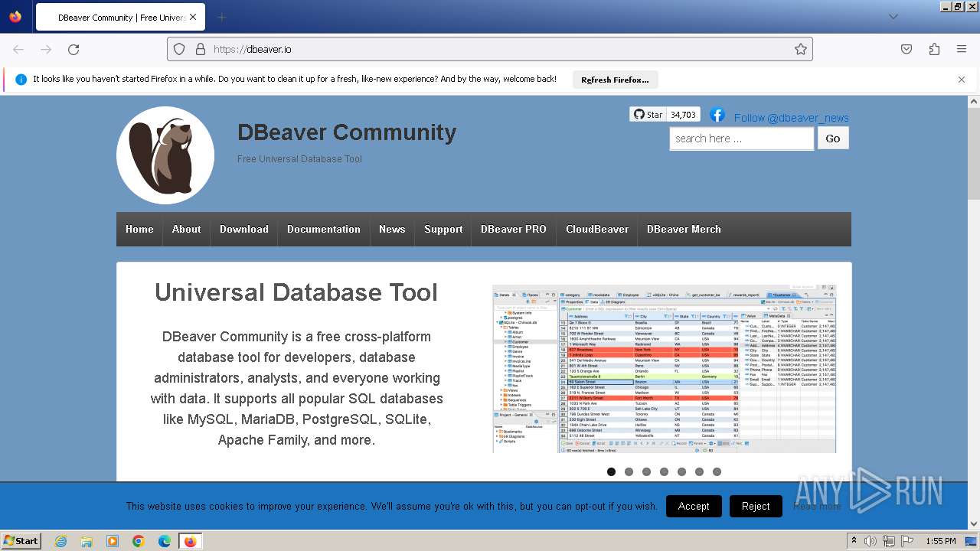Viewport: 980px width, 551px height.
Task: Click the browser back arrow
Action: click(x=18, y=49)
